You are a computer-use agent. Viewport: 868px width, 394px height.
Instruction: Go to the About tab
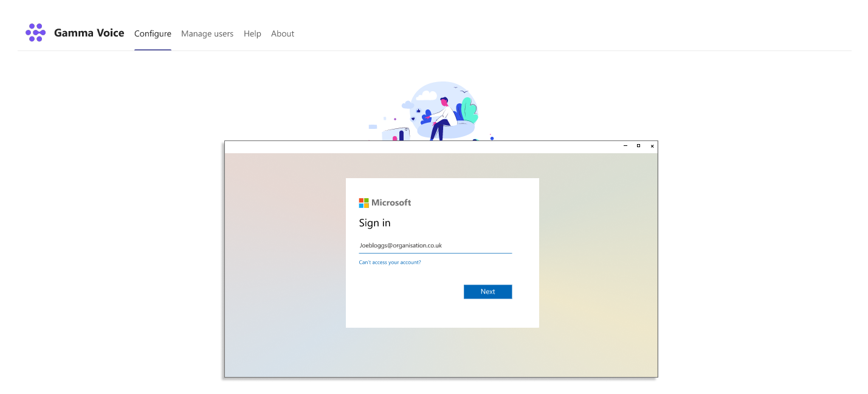click(283, 34)
